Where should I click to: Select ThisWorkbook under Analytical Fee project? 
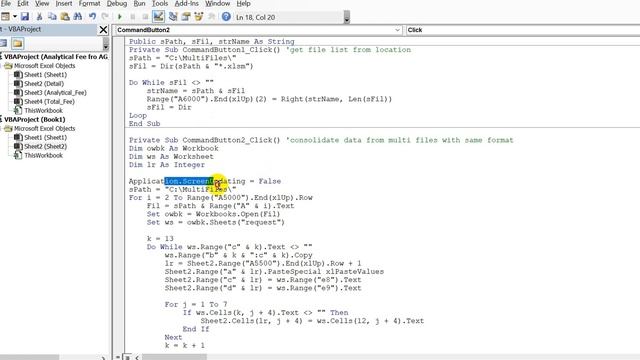coord(43,111)
